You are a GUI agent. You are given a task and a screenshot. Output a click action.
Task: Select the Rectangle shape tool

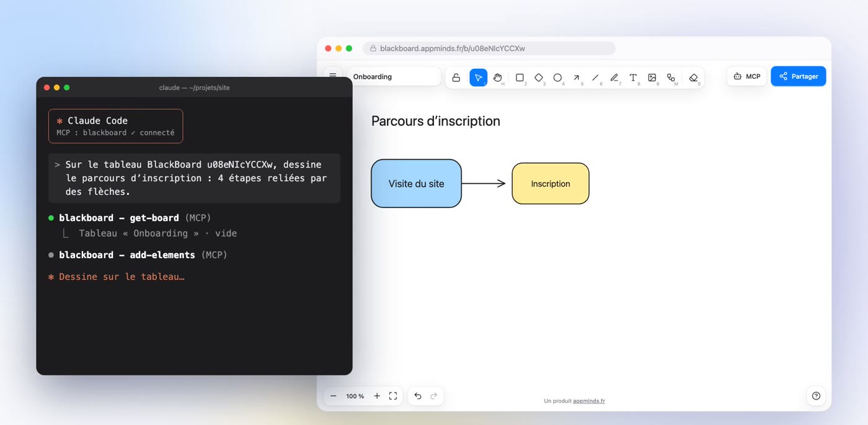520,78
